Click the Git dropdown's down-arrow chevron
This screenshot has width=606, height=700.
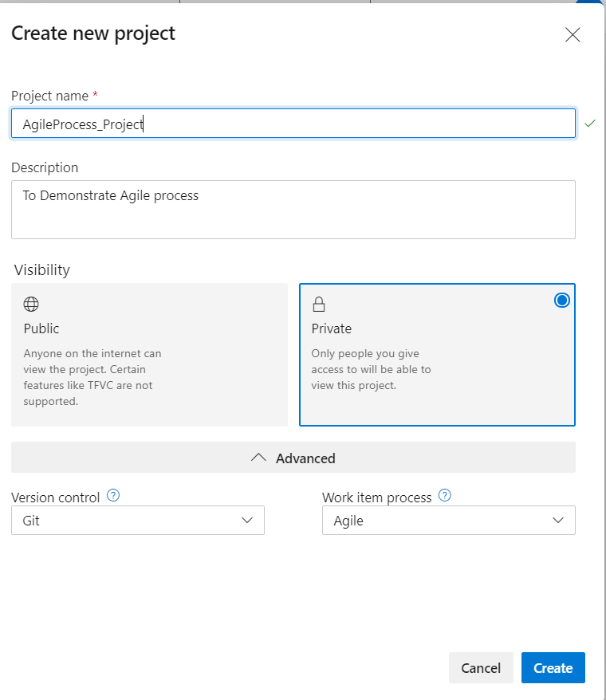(x=247, y=521)
